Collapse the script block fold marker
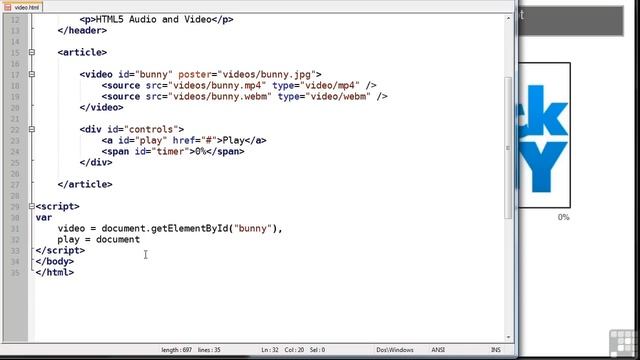 tap(32, 207)
